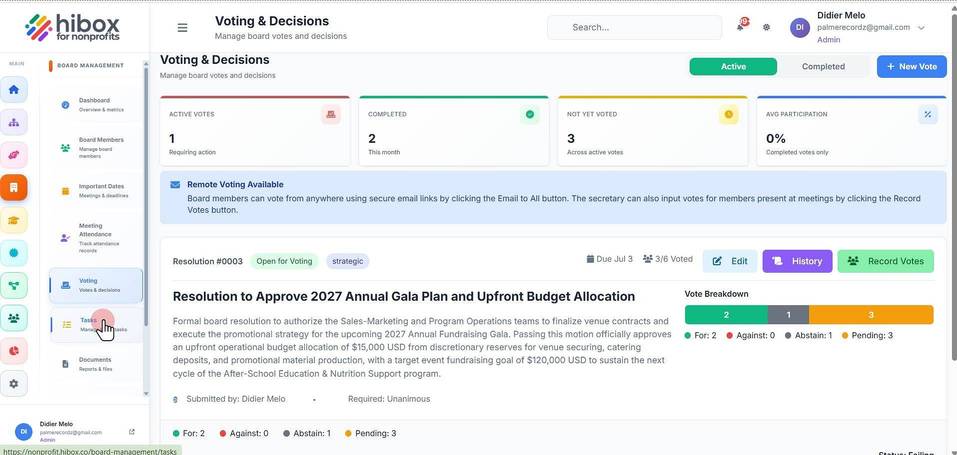Click Record Votes for Resolution #0003
This screenshot has height=455, width=957.
pyautogui.click(x=886, y=261)
